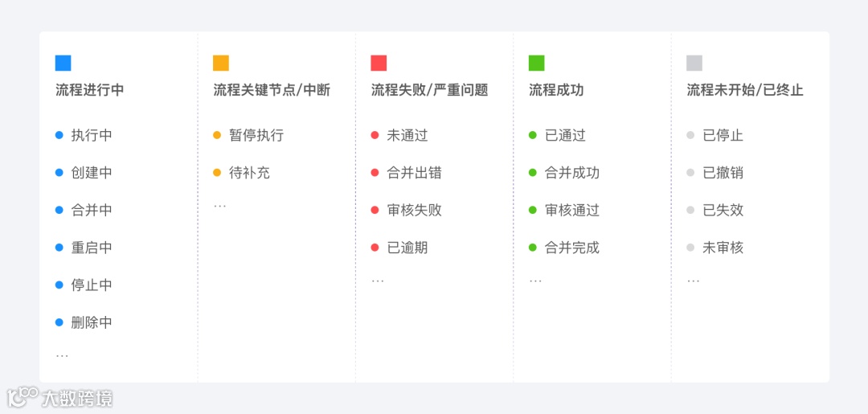Click the 待补充 status label
Image resolution: width=868 pixels, height=414 pixels.
250,173
